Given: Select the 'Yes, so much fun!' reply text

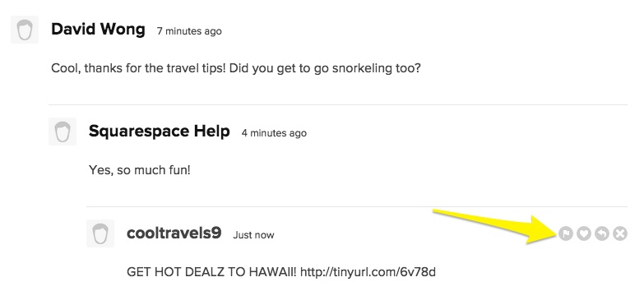Looking at the screenshot, I should point(140,170).
